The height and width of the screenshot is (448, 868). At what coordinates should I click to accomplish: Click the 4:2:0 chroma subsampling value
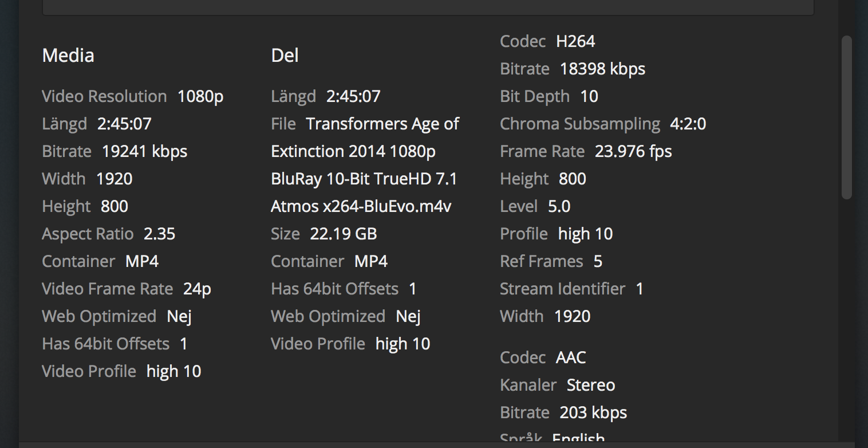coord(688,124)
